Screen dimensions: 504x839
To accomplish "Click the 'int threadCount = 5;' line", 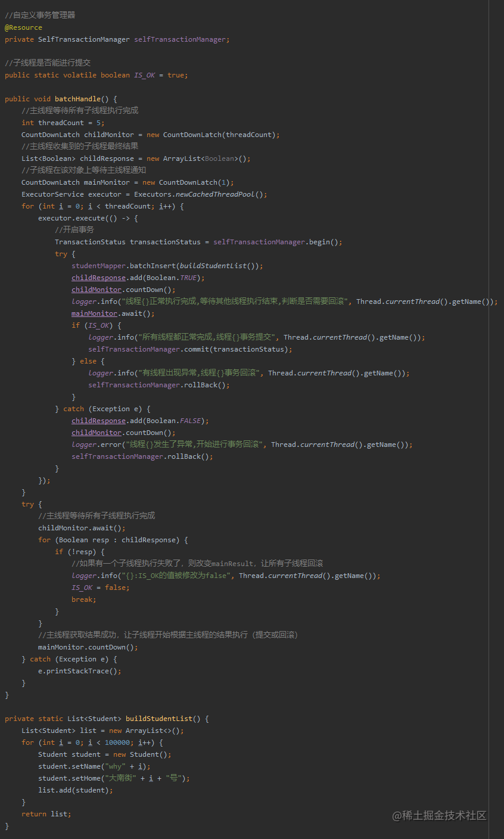I will point(63,123).
